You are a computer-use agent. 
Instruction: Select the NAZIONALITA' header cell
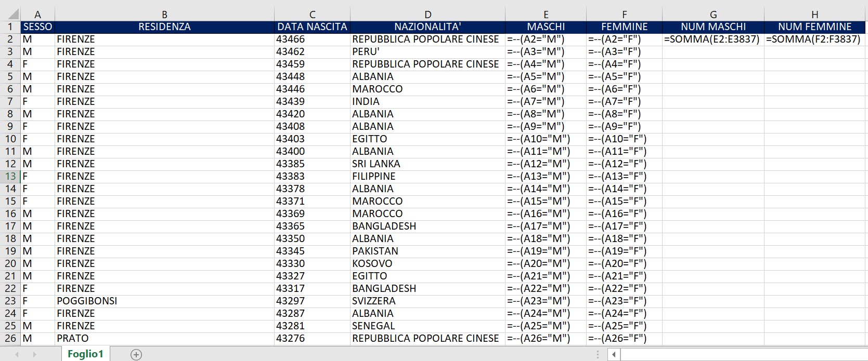pos(427,27)
